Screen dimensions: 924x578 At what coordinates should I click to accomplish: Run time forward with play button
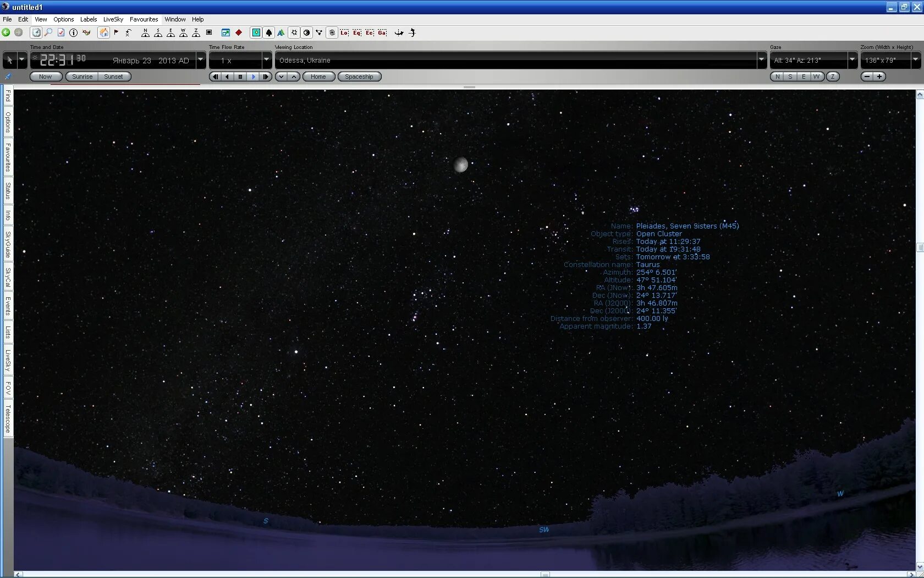tap(254, 77)
